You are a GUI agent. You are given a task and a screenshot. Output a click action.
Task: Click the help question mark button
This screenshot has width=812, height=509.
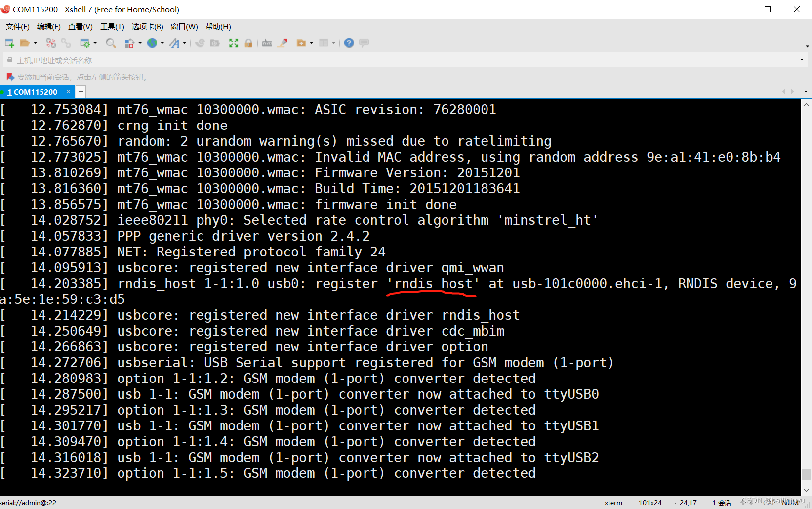click(349, 43)
